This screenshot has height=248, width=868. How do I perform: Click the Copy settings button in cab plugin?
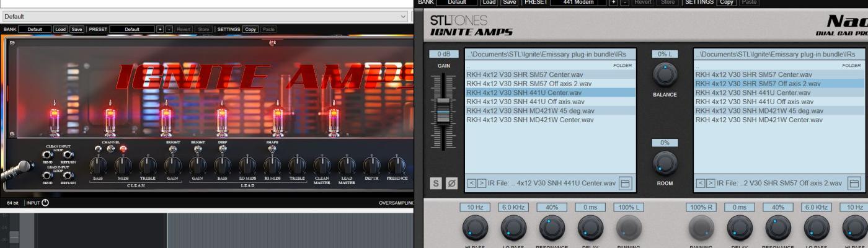tap(726, 2)
